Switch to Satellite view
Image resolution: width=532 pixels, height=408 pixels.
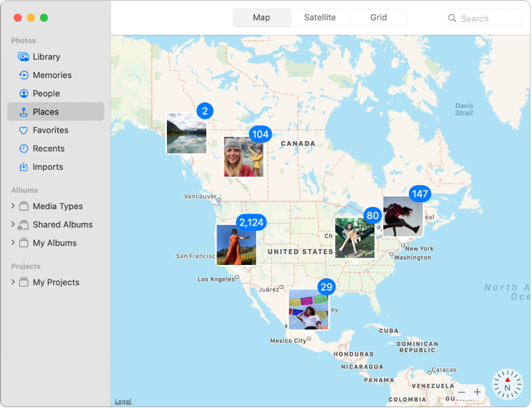320,17
